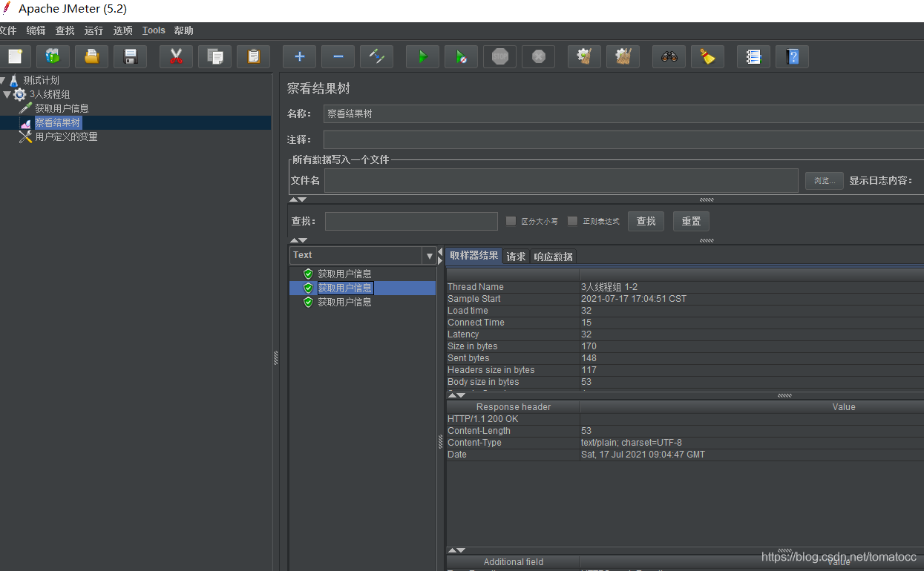Image resolution: width=924 pixels, height=571 pixels.
Task: Open the Tools menu
Action: point(154,30)
